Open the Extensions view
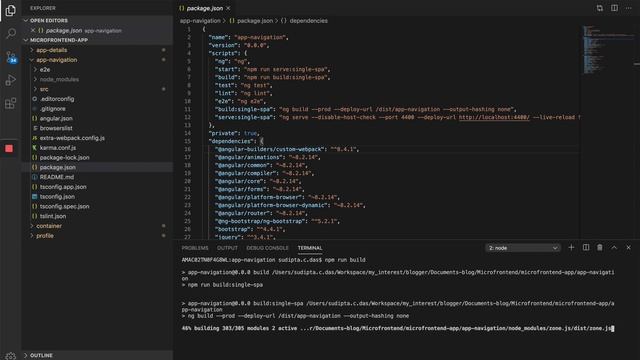The image size is (640, 360). pos(11,103)
